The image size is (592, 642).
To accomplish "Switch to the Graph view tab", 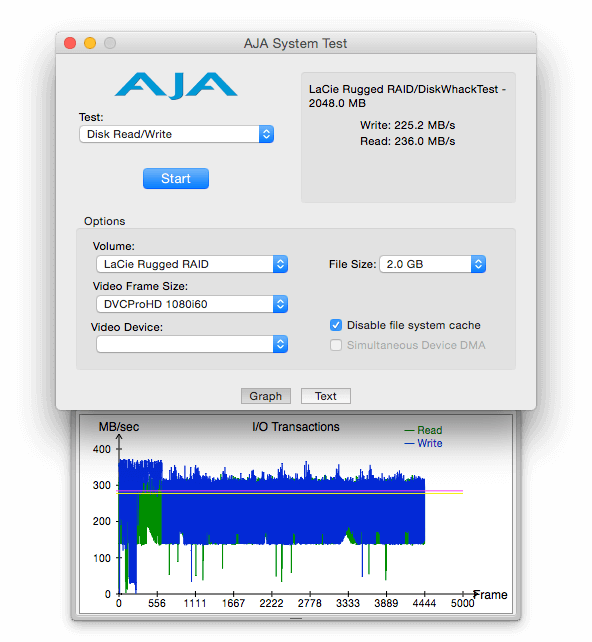I will [x=266, y=396].
